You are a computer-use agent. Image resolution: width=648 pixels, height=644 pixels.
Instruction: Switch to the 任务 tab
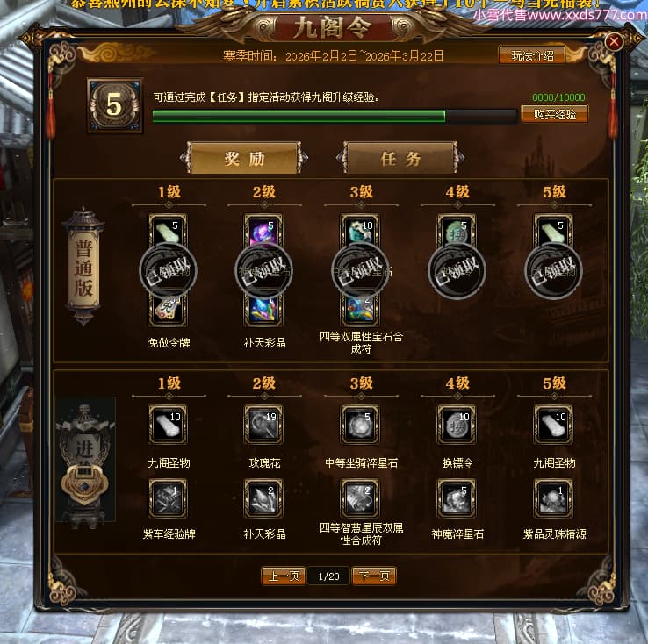click(x=400, y=158)
